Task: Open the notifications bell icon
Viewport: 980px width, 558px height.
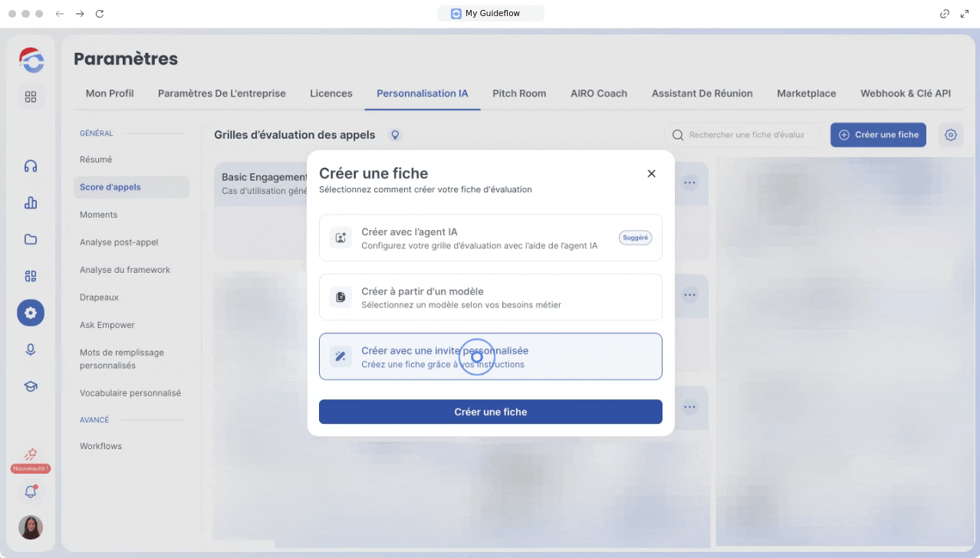Action: [31, 492]
